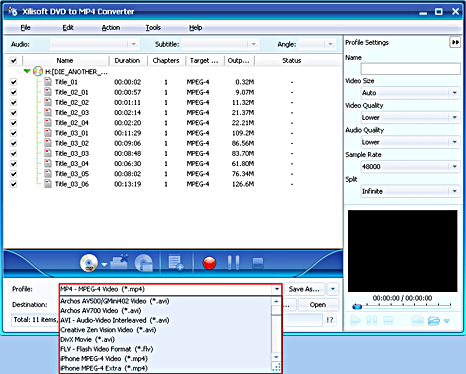Open the snapshot folder icon
Viewport: 466px width, 374px height.
pyautogui.click(x=434, y=321)
